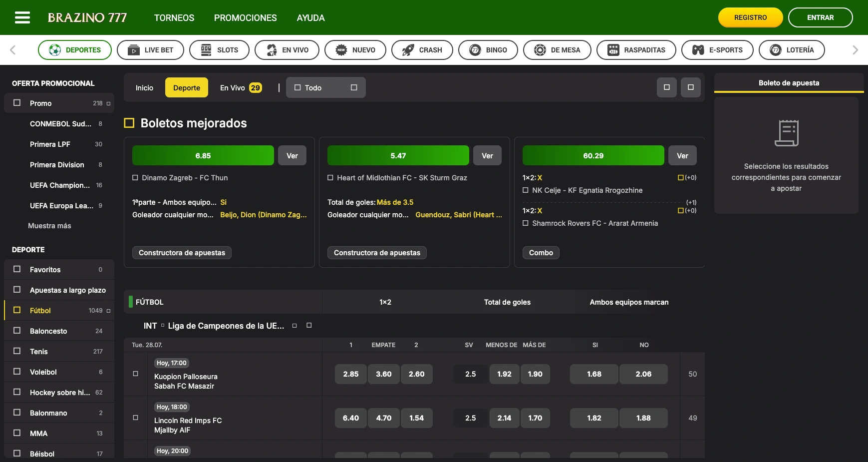Image resolution: width=868 pixels, height=462 pixels.
Task: Switch to the Inicio tab
Action: coord(145,88)
